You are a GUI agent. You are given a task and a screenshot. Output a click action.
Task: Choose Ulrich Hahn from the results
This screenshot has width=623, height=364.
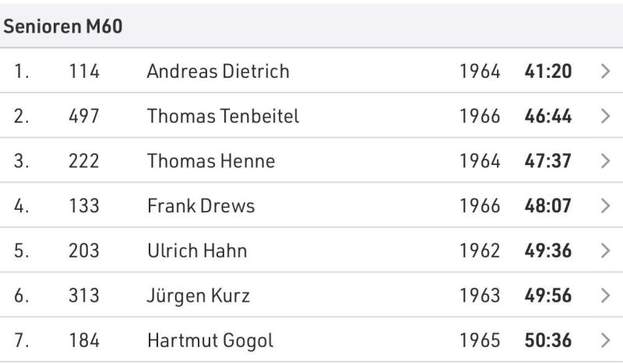197,250
